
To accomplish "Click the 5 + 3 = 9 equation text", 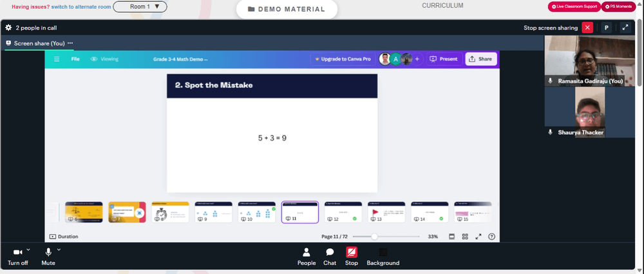I will 272,138.
